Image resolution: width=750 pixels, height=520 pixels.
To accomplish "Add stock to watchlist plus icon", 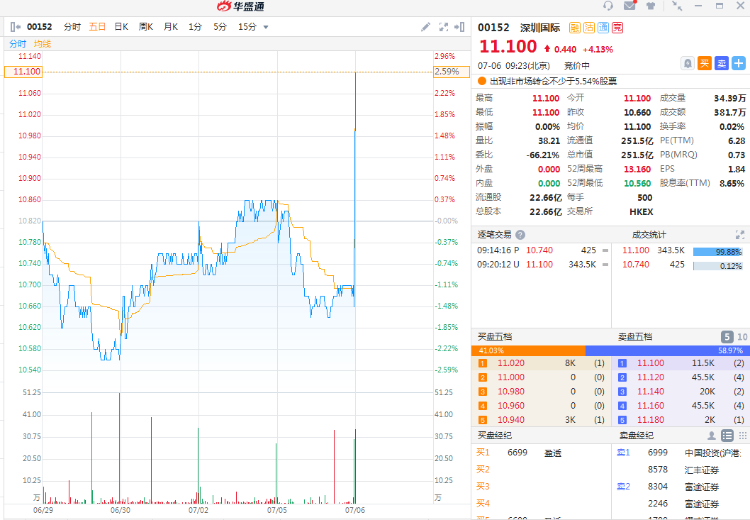I will pyautogui.click(x=739, y=63).
